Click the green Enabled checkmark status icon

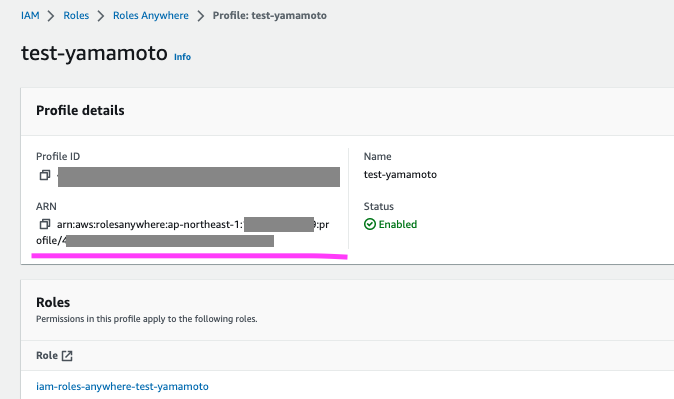click(370, 224)
